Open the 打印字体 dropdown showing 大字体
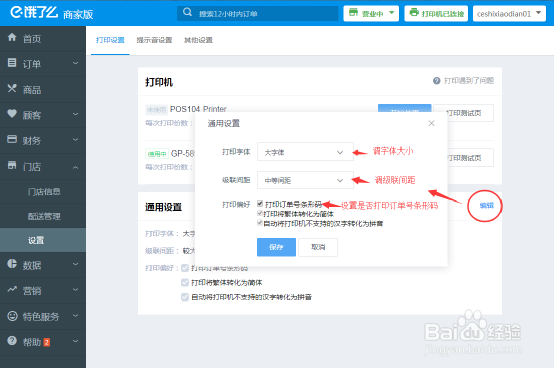554x369 pixels. pyautogui.click(x=305, y=152)
